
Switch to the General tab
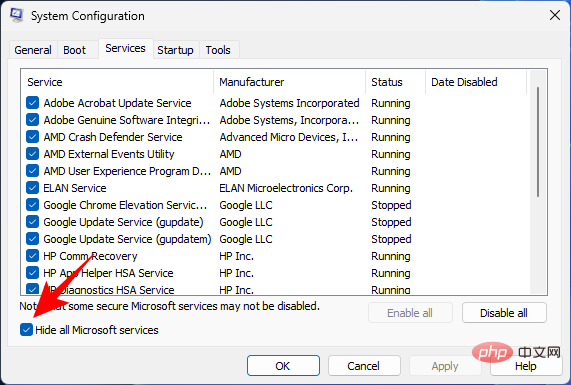pos(33,50)
